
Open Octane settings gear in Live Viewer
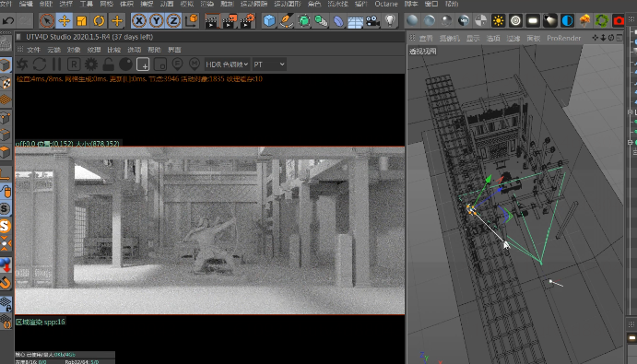pyautogui.click(x=91, y=65)
